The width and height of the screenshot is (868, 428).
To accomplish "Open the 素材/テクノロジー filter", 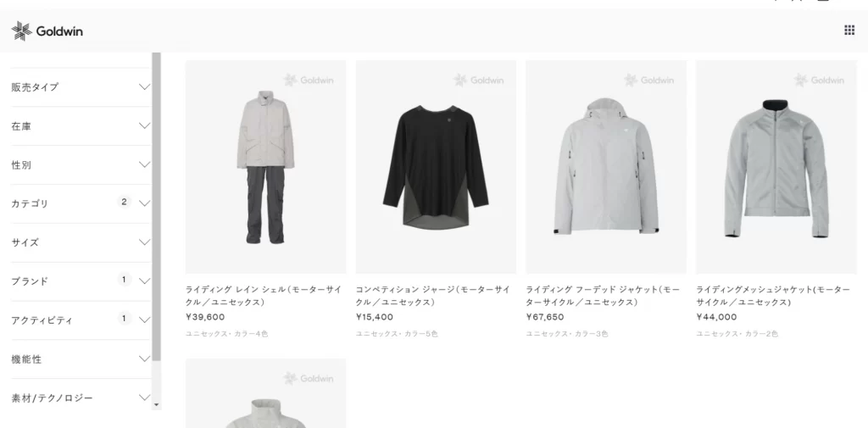I will 81,397.
